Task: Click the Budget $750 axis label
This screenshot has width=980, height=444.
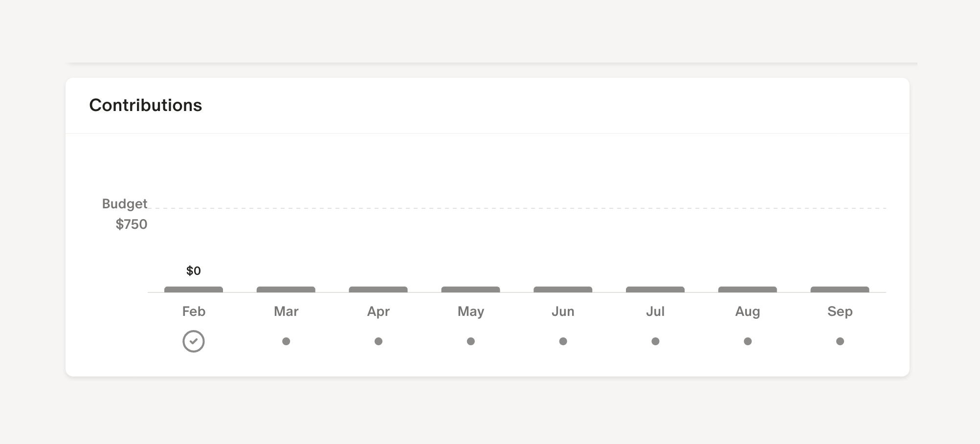Action: coord(125,214)
